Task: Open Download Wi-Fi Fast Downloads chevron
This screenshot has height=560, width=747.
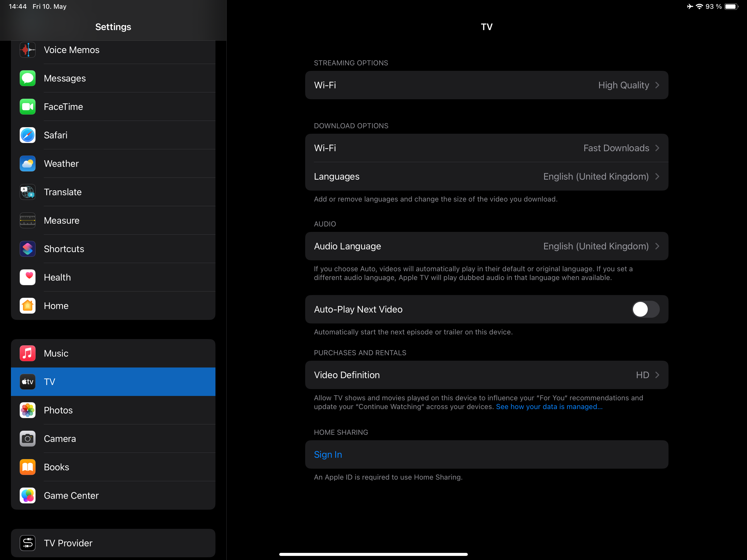Action: point(657,148)
